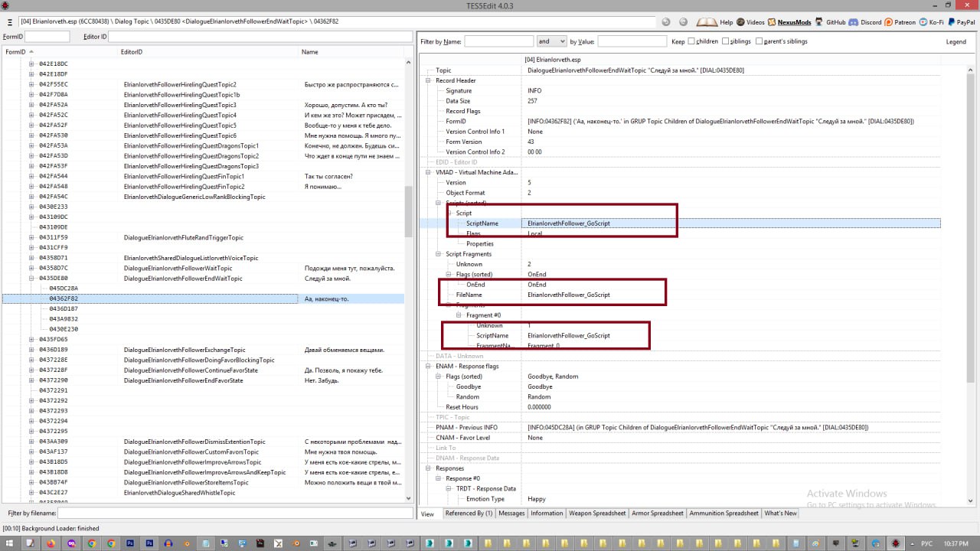The image size is (980, 551).
Task: Open the Patreon link
Action: click(900, 22)
